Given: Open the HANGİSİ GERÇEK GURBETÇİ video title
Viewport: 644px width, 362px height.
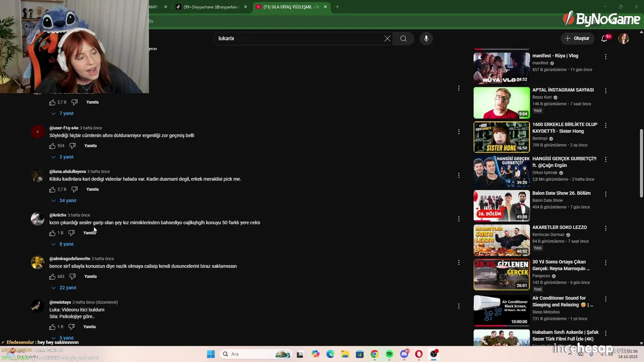Looking at the screenshot, I should [x=564, y=162].
